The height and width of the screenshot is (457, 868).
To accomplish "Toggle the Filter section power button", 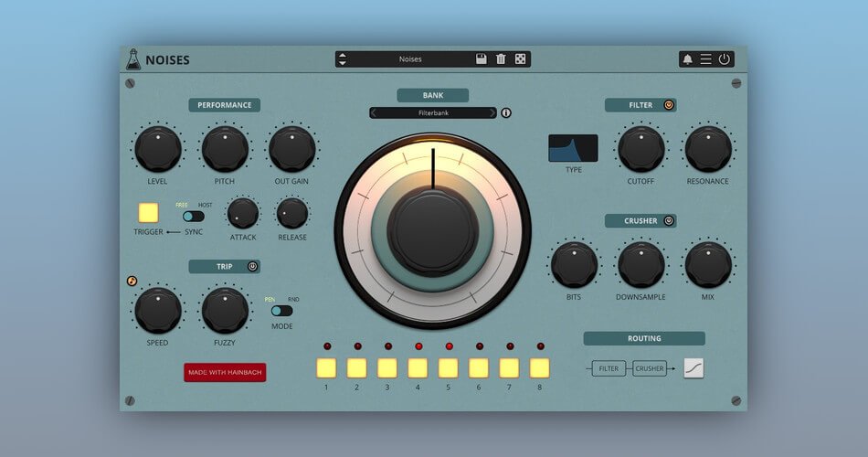I will [668, 105].
